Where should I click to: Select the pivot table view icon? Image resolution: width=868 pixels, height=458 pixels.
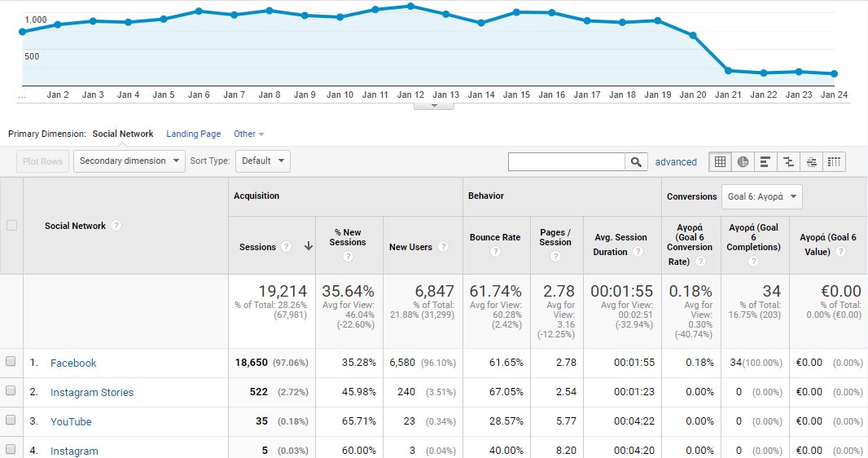click(835, 161)
